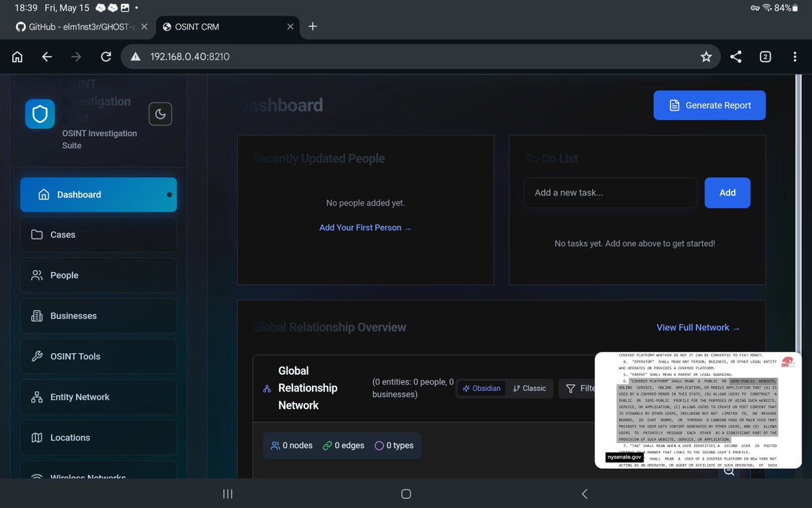Open a new tab with the plus icon
The width and height of the screenshot is (812, 508).
coord(313,26)
